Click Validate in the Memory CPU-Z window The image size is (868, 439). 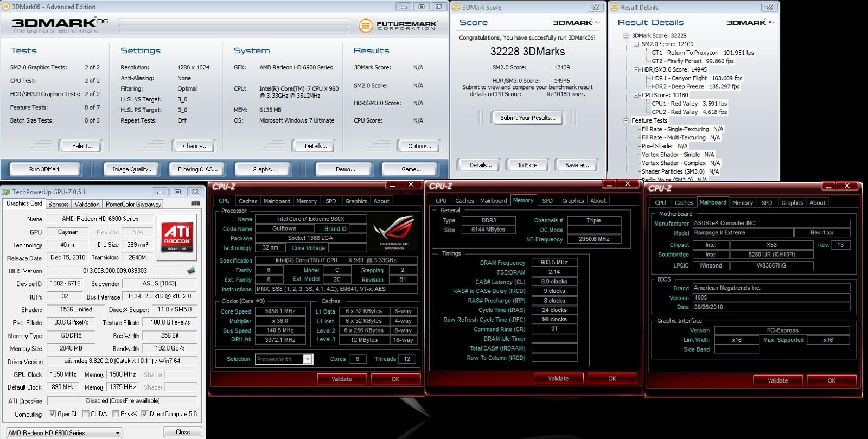click(x=558, y=378)
